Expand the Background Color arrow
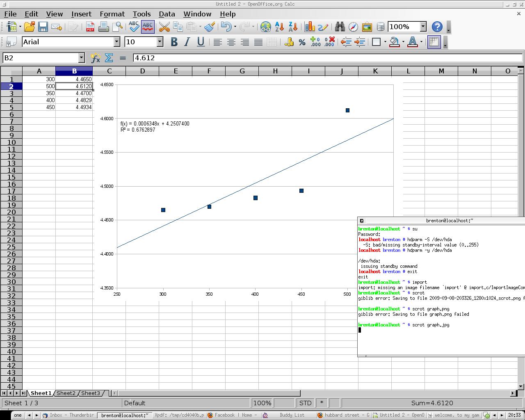The image size is (525, 420). 403,42
